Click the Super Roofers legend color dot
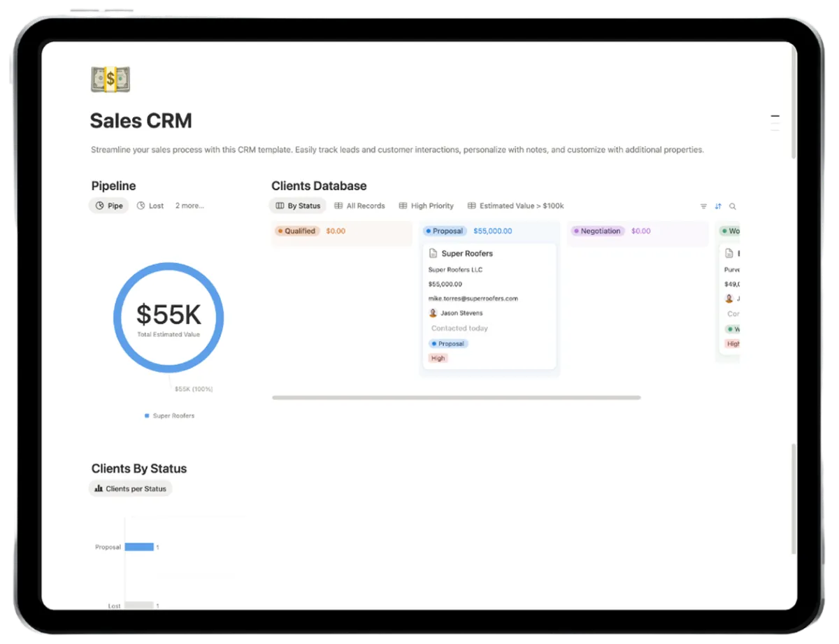The image size is (839, 644). click(x=147, y=416)
